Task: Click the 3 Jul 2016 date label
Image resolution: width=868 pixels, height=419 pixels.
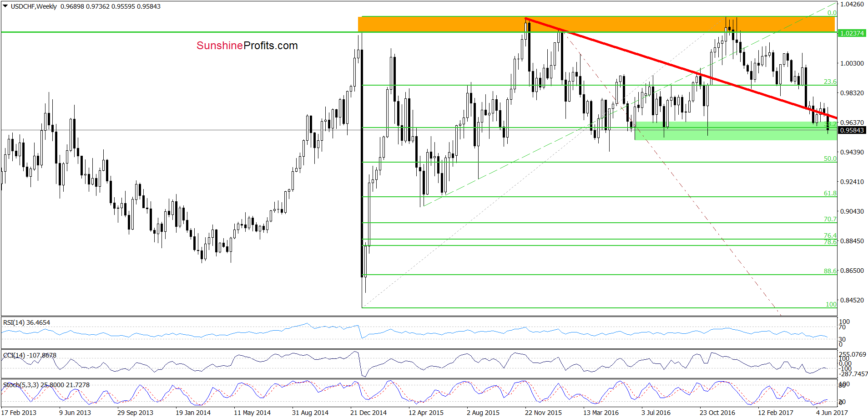Action: (x=656, y=413)
